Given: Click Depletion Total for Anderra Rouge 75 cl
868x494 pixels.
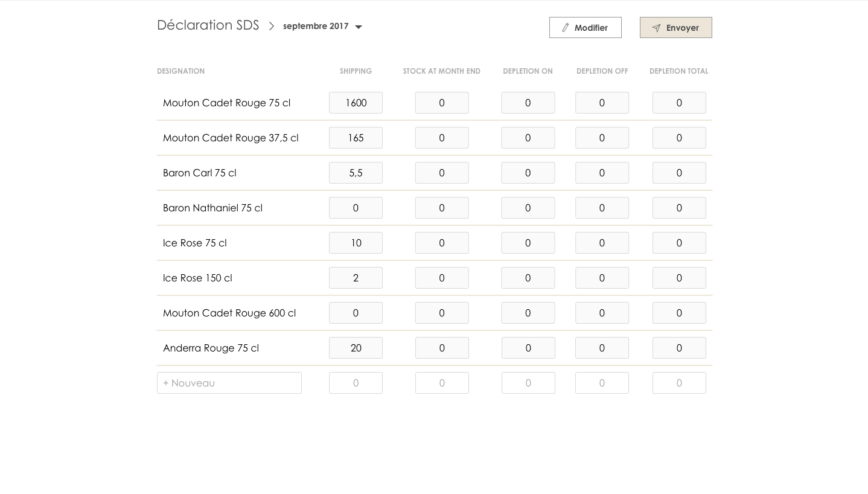Looking at the screenshot, I should tap(679, 348).
